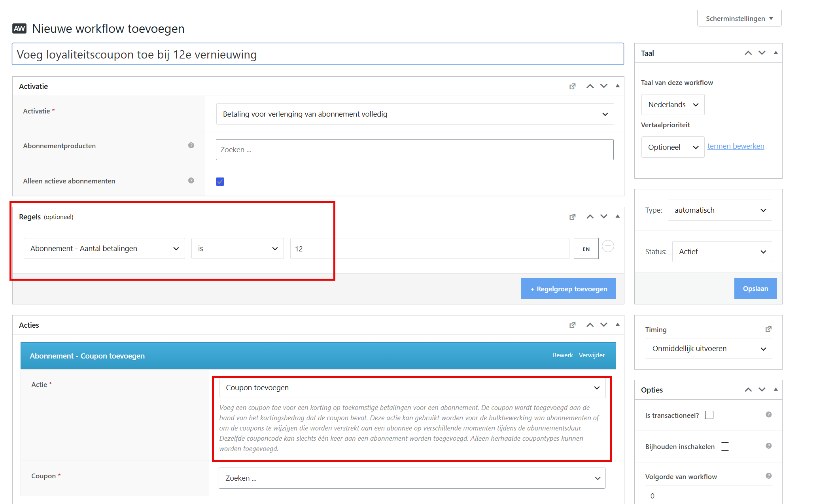The width and height of the screenshot is (817, 504).
Task: Open Activatie panel external link icon
Action: coord(572,86)
